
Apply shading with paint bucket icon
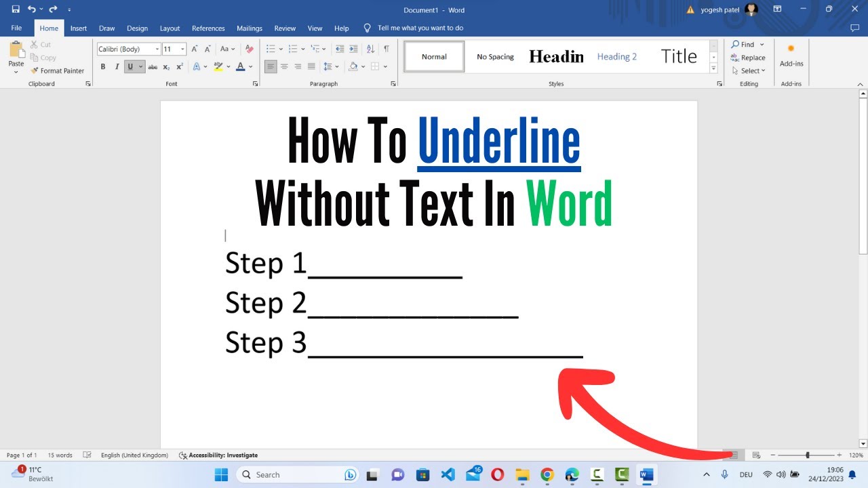click(352, 66)
